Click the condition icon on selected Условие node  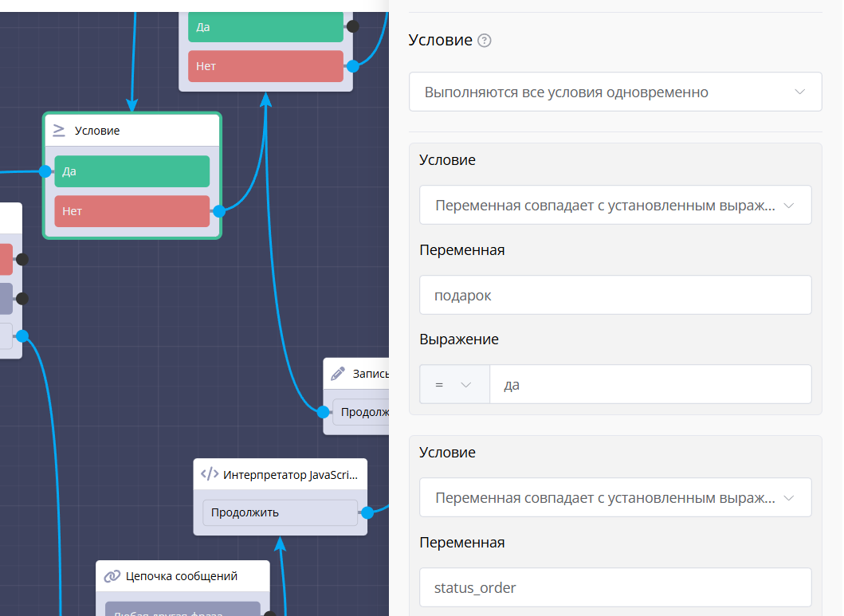coord(59,130)
